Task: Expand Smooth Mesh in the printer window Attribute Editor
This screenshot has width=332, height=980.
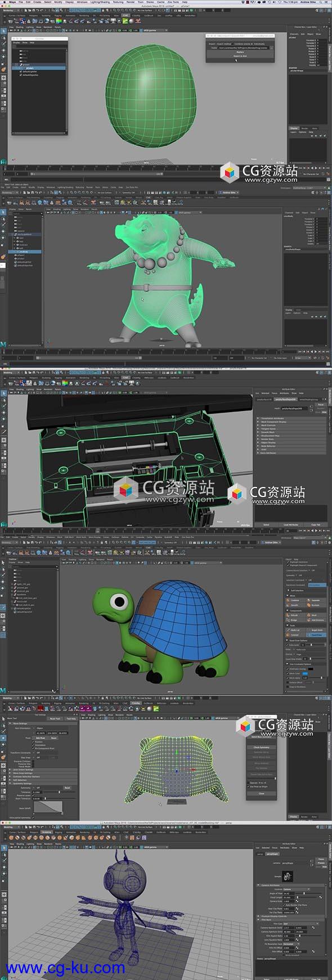Action: (292, 432)
